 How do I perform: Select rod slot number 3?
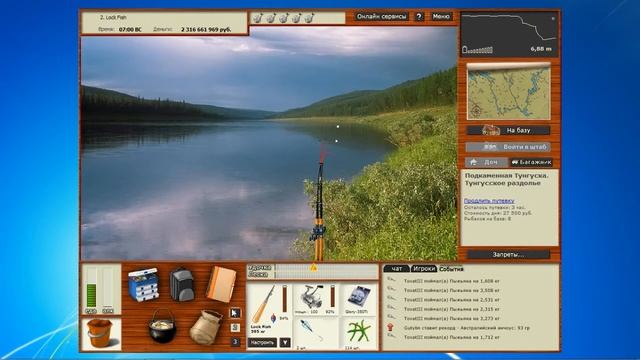[x=235, y=342]
